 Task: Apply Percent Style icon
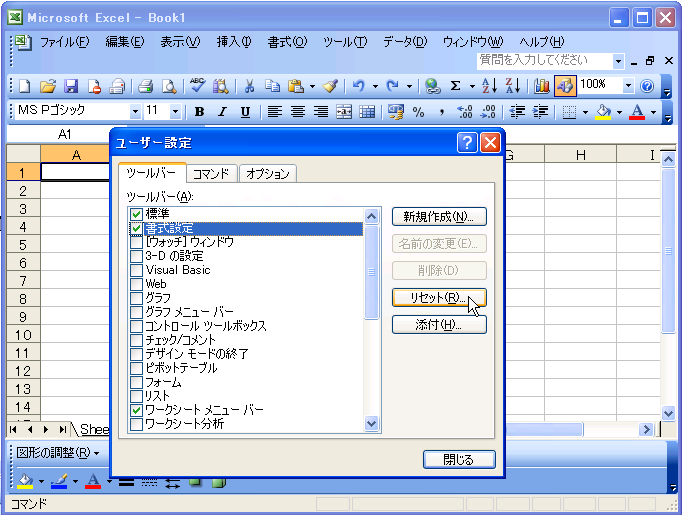418,112
